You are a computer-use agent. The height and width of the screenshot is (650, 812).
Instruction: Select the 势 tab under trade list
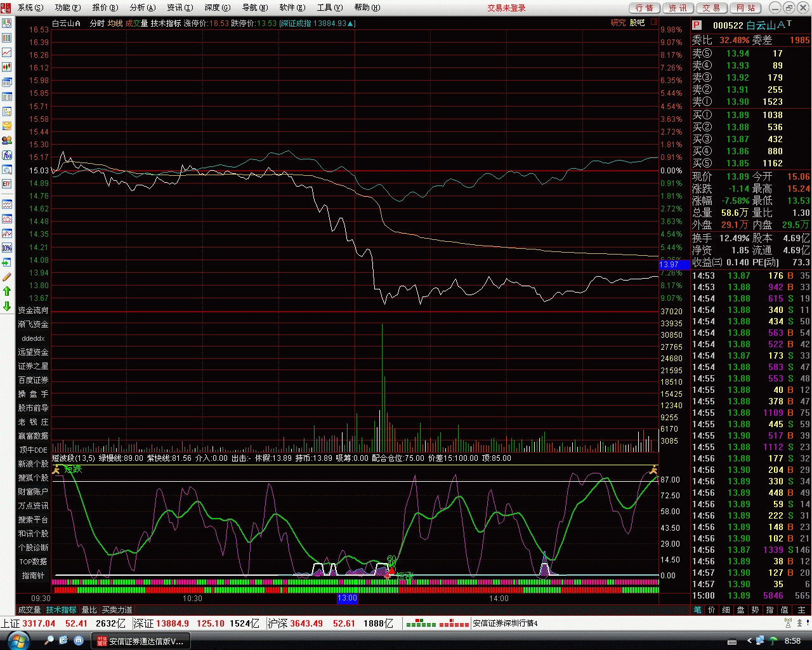point(755,610)
